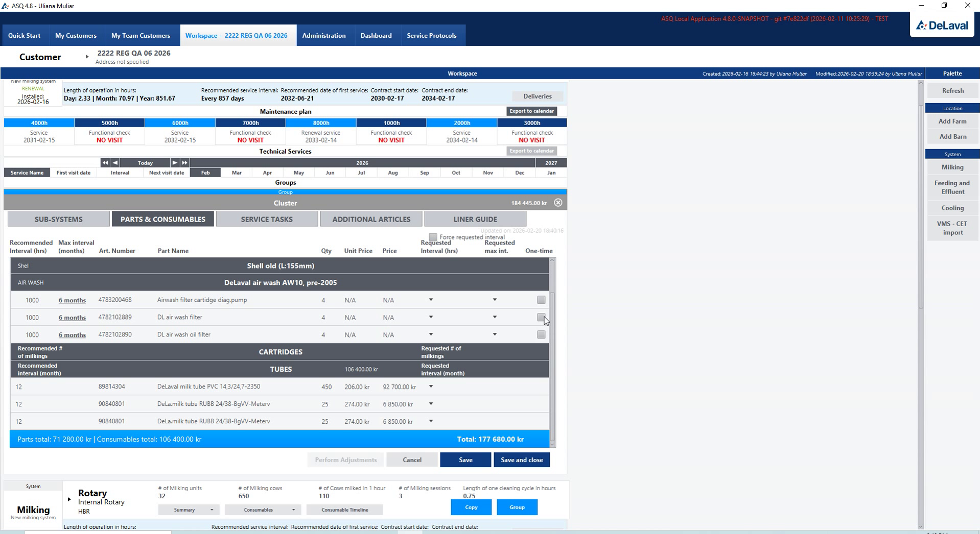The height and width of the screenshot is (534, 980).
Task: Open the Service Protocols tab
Action: [x=432, y=36]
